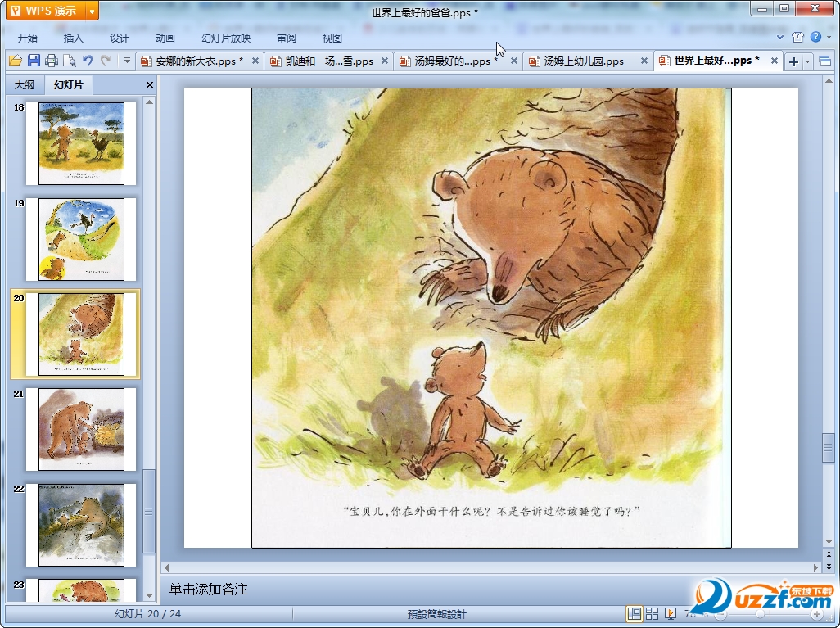Select slide 20 thumbnail
Image resolution: width=840 pixels, height=628 pixels.
click(81, 334)
